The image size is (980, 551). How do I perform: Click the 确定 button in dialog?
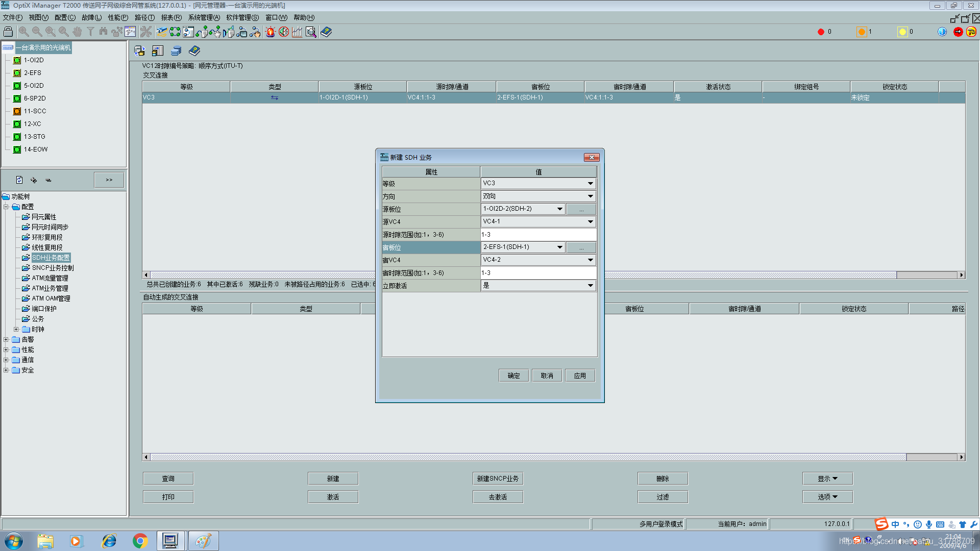click(513, 375)
